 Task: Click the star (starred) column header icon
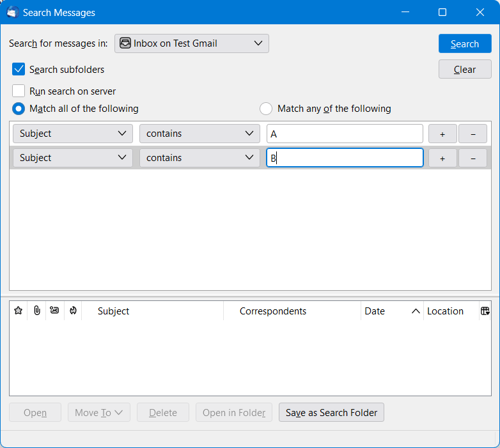[x=18, y=311]
